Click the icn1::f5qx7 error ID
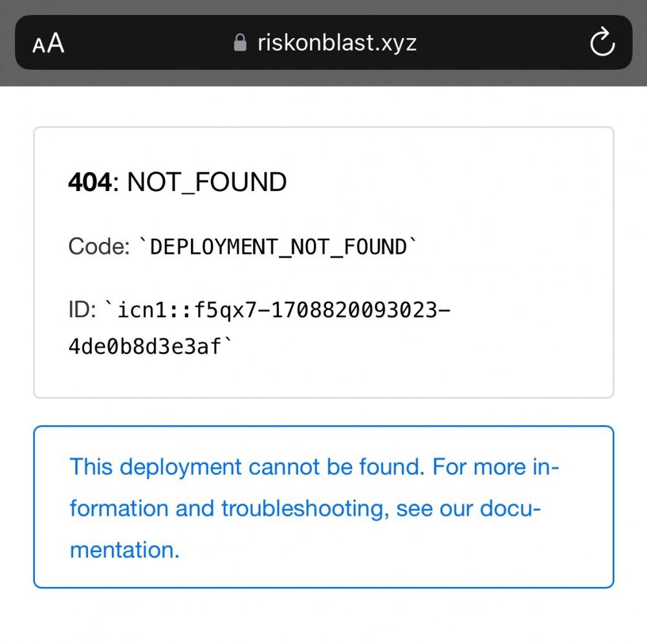This screenshot has width=647, height=644. 259,328
